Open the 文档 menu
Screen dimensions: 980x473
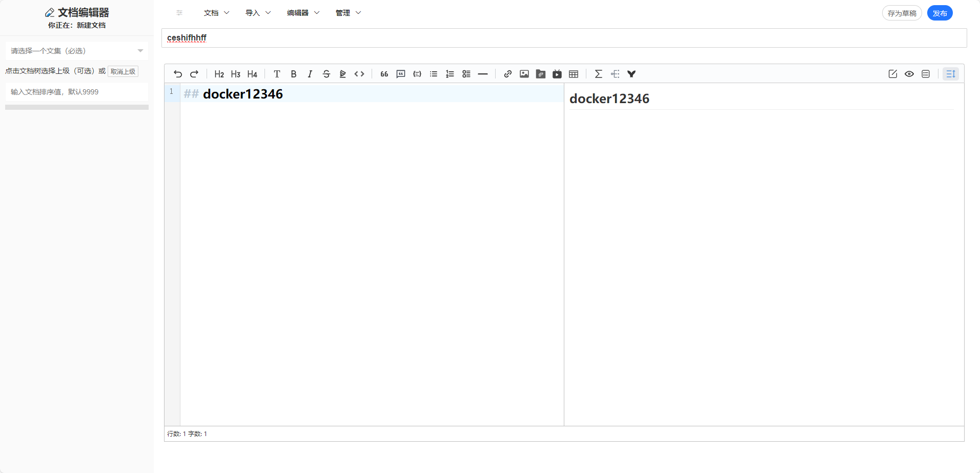[216, 13]
